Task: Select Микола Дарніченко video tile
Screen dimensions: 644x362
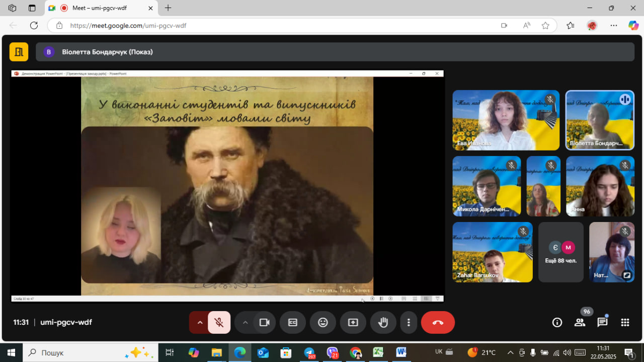Action: tap(487, 186)
